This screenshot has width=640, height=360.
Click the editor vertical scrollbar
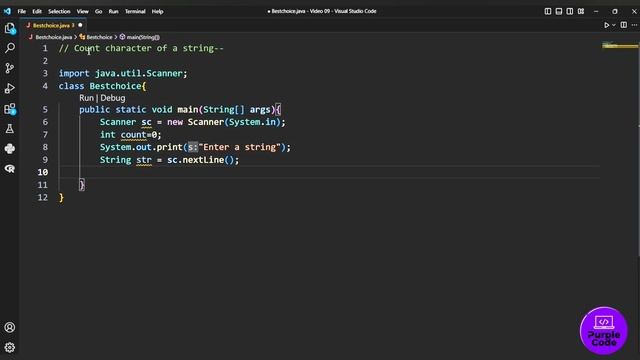[x=638, y=149]
